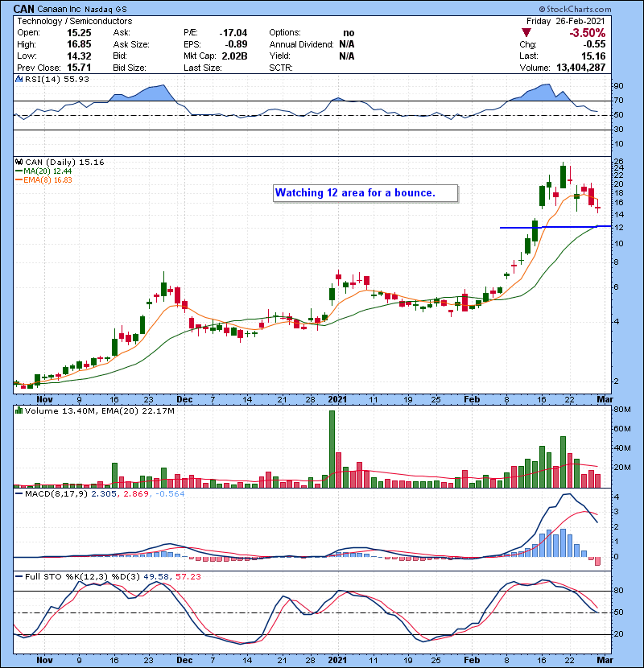The image size is (644, 668).
Task: Click the volume bars icon beside Volume 13.40M
Action: pyautogui.click(x=19, y=410)
